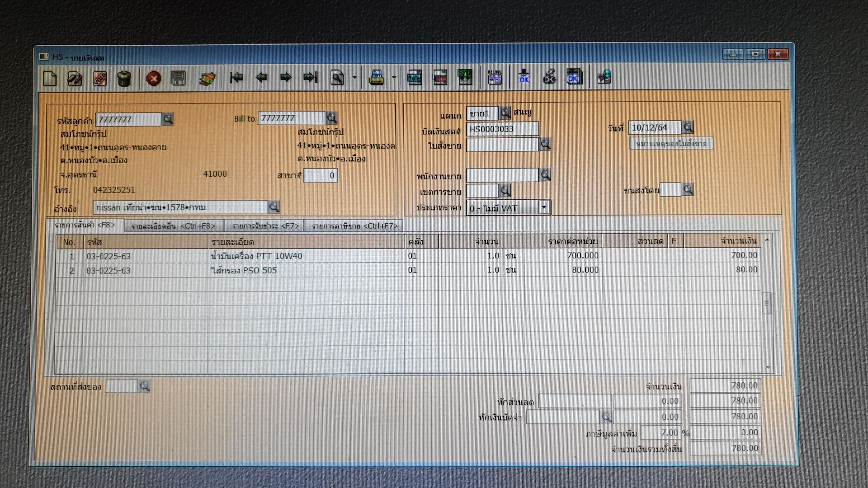Open the sales order (ใบสั่งขาย) lookup magnifier
The height and width of the screenshot is (488, 868).
tap(546, 144)
